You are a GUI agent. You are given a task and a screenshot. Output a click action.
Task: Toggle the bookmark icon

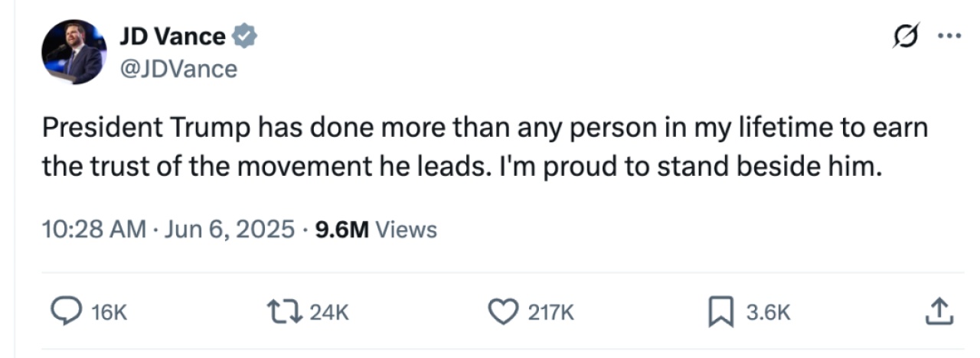[721, 311]
